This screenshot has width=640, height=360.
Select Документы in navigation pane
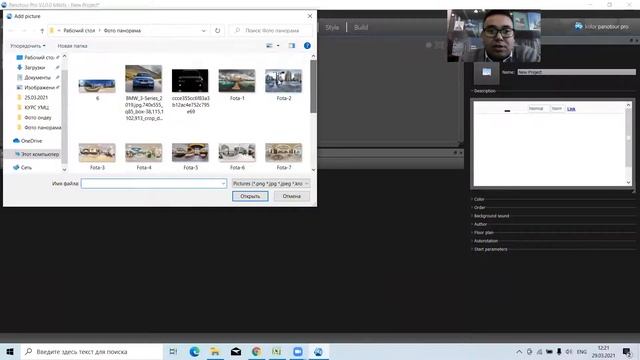click(37, 78)
